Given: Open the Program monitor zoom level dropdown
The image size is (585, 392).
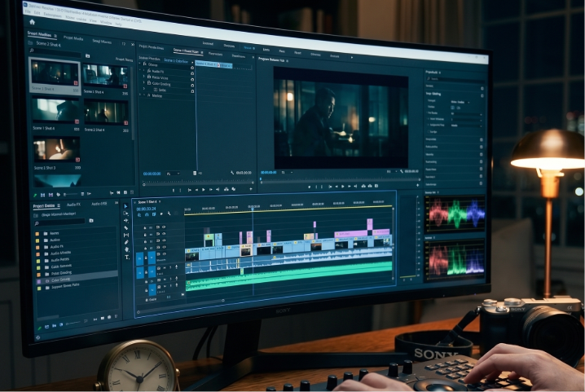Looking at the screenshot, I should pyautogui.click(x=287, y=173).
